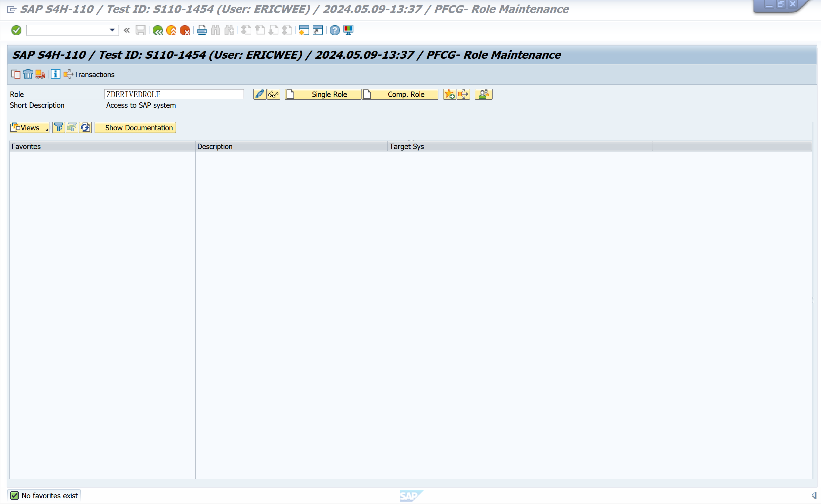Collapse command field with double chevron
The image size is (821, 504).
pyautogui.click(x=127, y=30)
